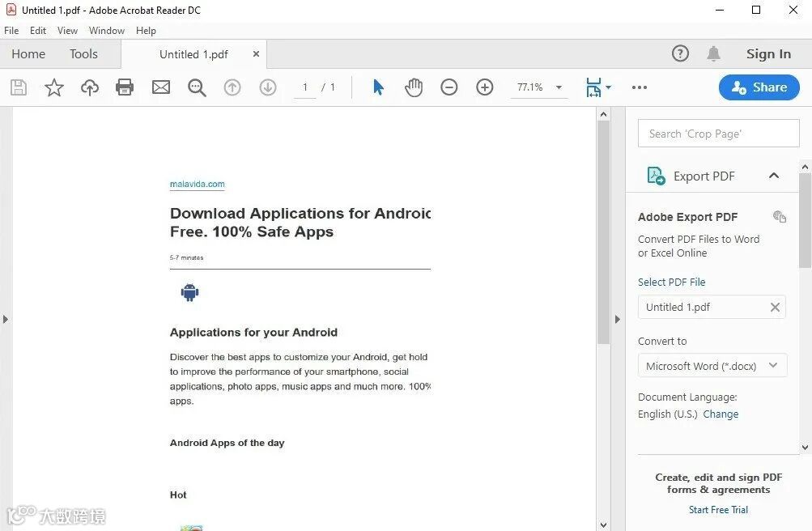This screenshot has height=531, width=812.
Task: Open the File menu
Action: tap(11, 31)
